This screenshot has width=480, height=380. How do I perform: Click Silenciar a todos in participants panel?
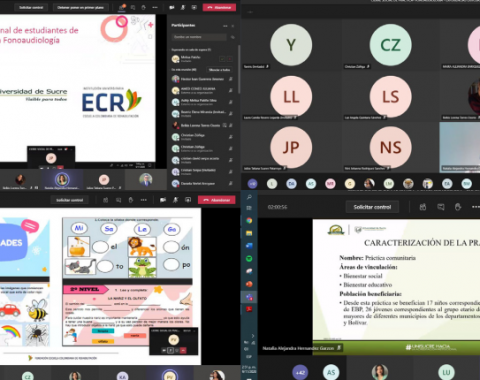click(219, 70)
